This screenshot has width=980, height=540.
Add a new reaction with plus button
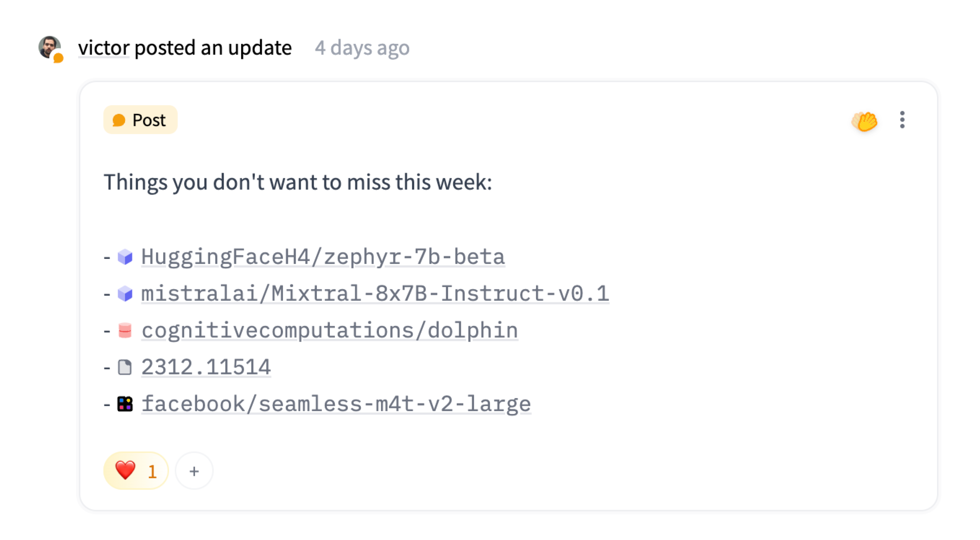coord(194,471)
